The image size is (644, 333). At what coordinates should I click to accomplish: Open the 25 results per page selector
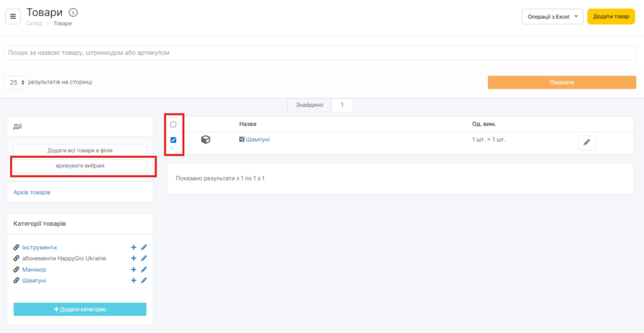(x=16, y=82)
